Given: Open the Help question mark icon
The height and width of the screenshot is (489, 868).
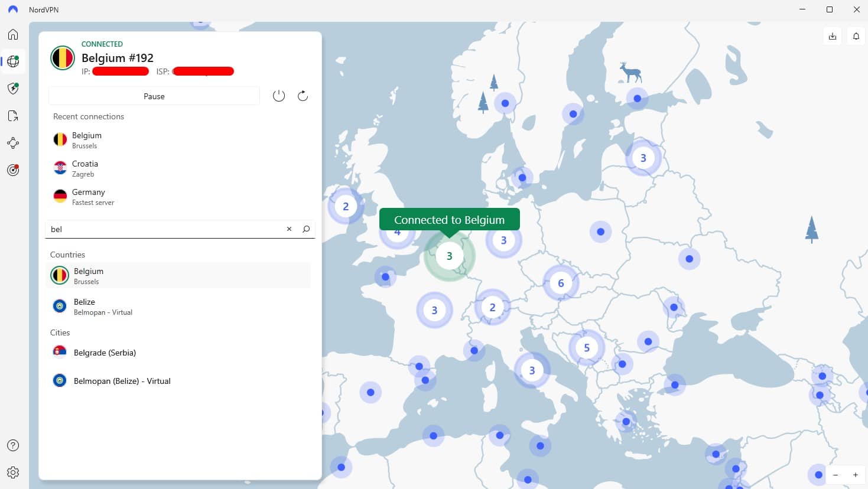Looking at the screenshot, I should 13,445.
